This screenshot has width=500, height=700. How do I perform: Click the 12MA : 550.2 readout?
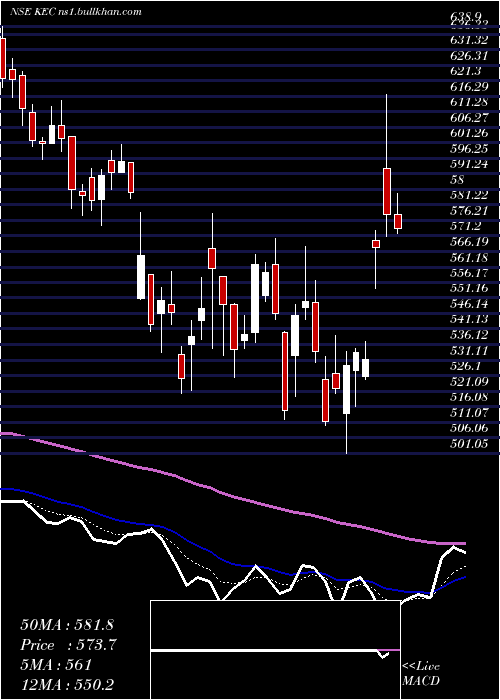pyautogui.click(x=69, y=684)
